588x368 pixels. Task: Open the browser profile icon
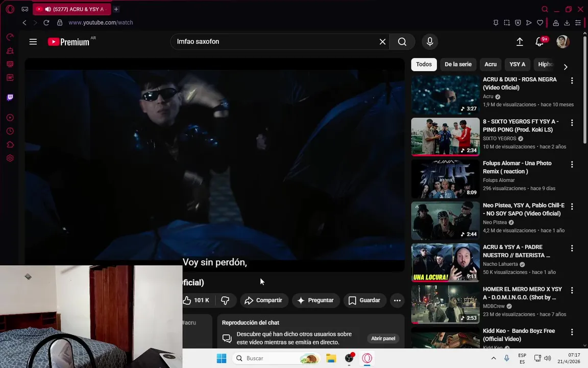[x=556, y=23]
